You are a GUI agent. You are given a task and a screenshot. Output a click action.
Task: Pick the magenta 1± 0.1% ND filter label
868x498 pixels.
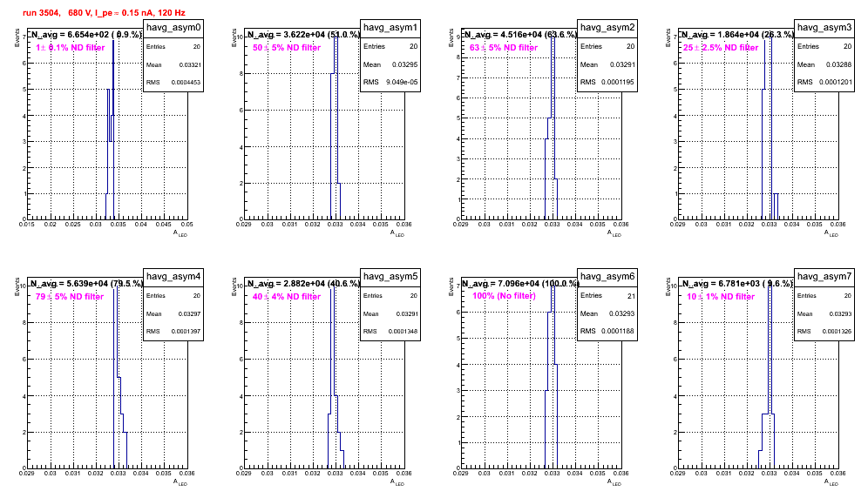click(71, 48)
